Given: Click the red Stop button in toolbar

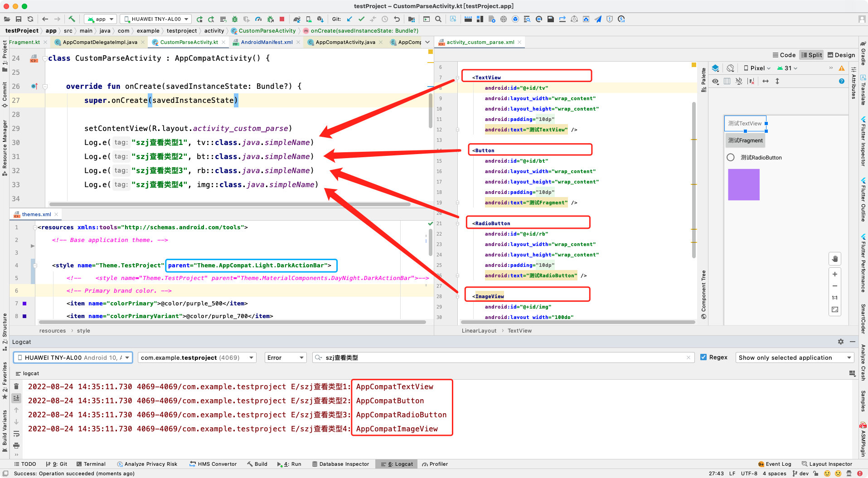Looking at the screenshot, I should click(x=282, y=19).
